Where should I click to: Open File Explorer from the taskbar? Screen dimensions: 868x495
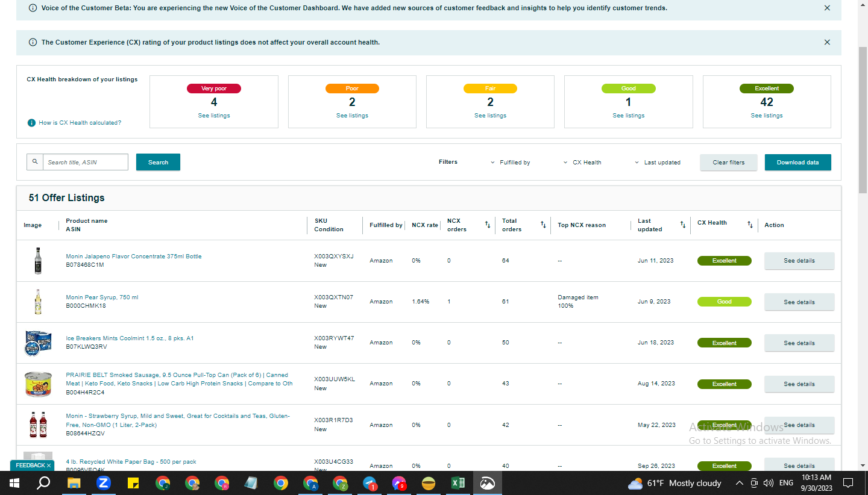(74, 483)
